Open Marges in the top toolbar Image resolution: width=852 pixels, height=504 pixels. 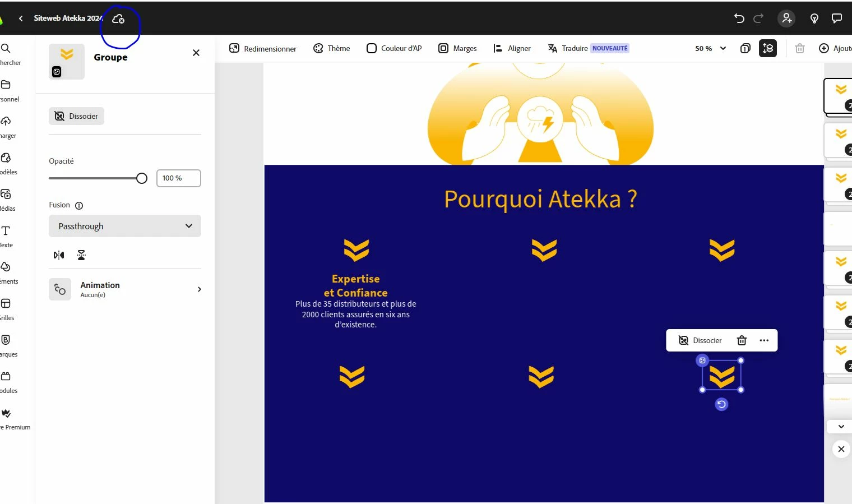[457, 48]
